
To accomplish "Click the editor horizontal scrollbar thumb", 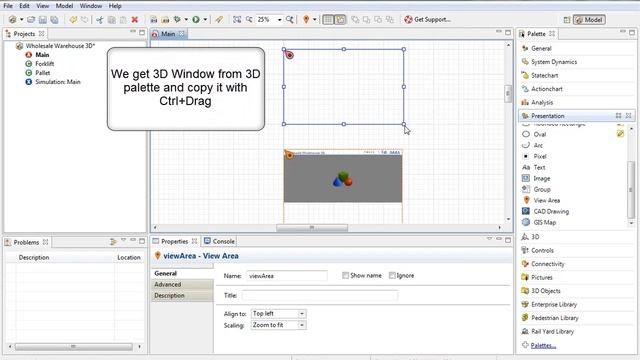I will (312, 228).
